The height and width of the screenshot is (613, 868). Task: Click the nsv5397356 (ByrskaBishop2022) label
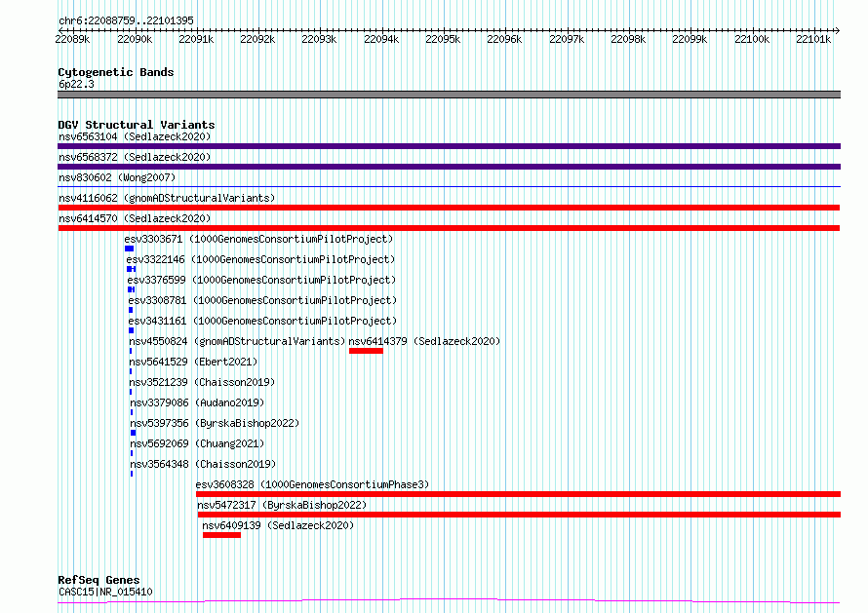pyautogui.click(x=215, y=423)
